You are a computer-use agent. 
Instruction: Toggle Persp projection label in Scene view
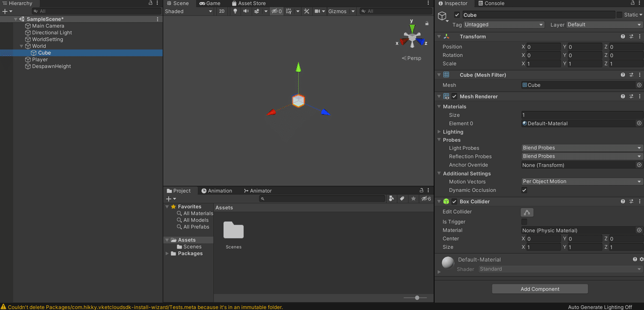(x=412, y=58)
